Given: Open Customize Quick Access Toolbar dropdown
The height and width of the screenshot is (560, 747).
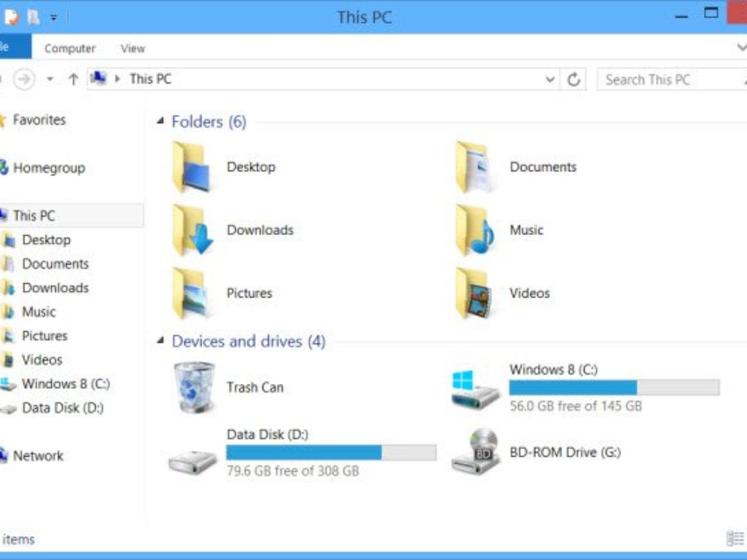Looking at the screenshot, I should (54, 17).
